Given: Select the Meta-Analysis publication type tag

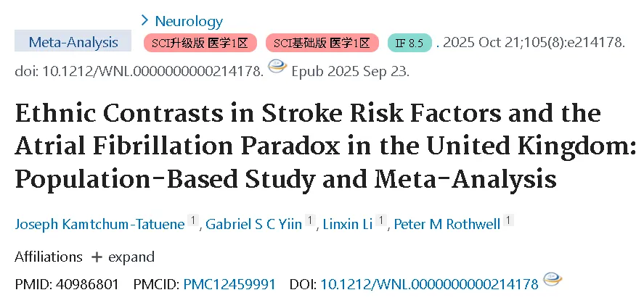Looking at the screenshot, I should tap(73, 42).
